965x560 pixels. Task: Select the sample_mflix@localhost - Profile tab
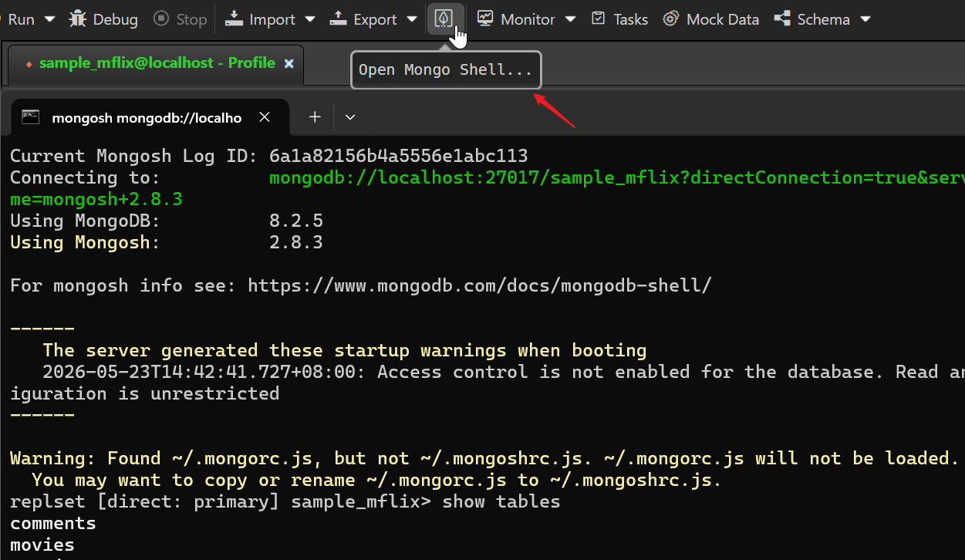point(157,63)
